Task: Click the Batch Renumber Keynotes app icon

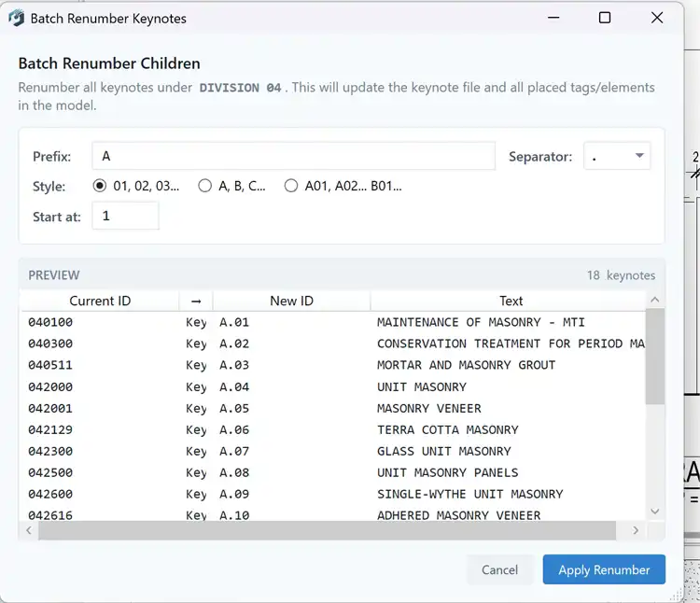Action: pyautogui.click(x=17, y=19)
